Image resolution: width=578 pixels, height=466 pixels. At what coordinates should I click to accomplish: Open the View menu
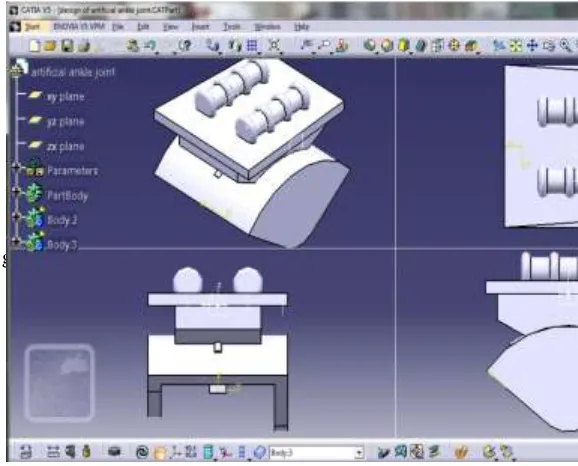tap(170, 27)
